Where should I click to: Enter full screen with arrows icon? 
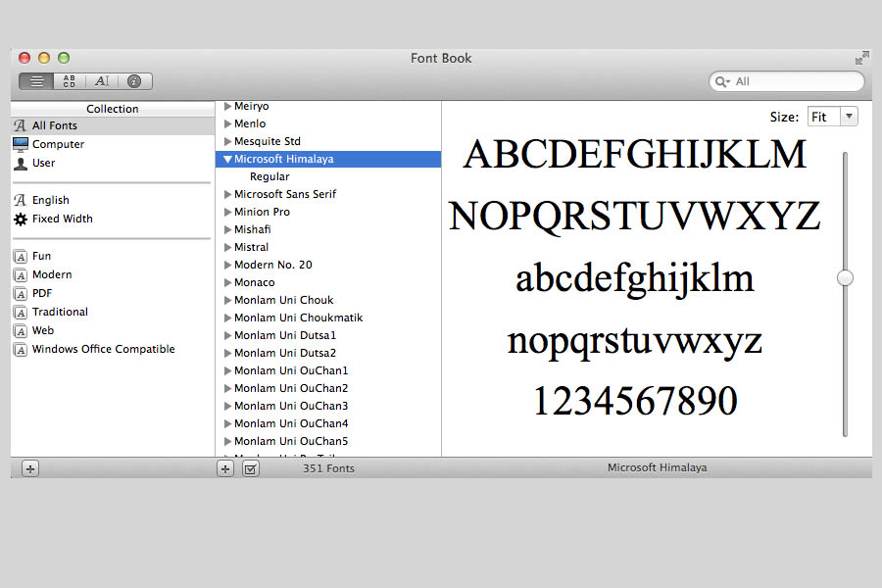click(x=861, y=58)
